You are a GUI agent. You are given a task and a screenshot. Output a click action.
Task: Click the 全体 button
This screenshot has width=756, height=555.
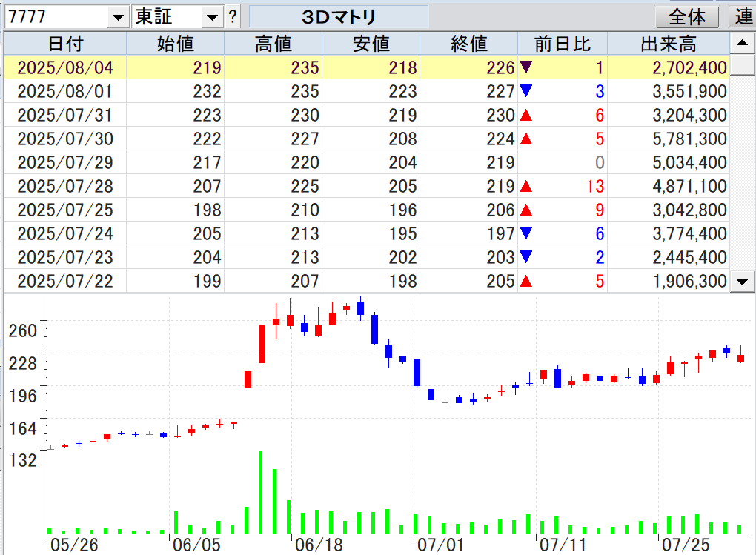[687, 17]
